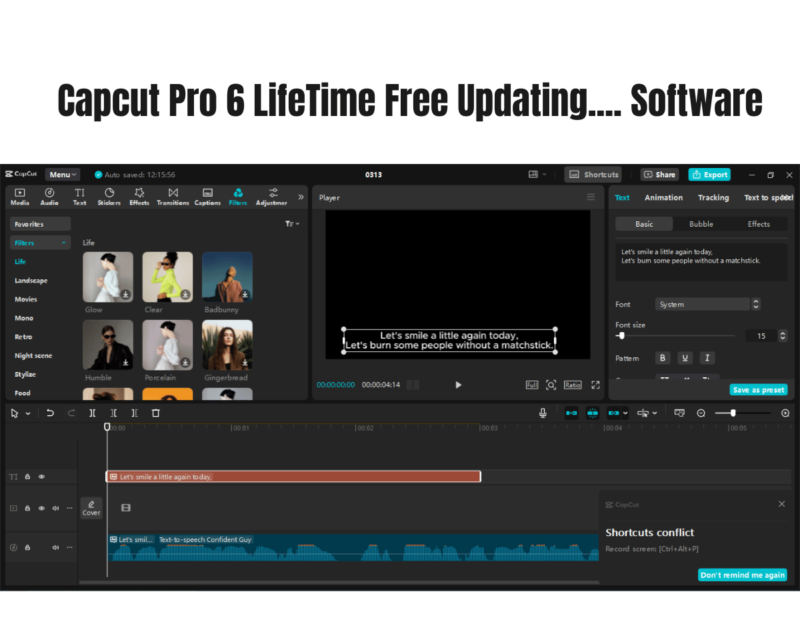Click the Full quality icon in player
800x640 pixels.
(x=532, y=385)
